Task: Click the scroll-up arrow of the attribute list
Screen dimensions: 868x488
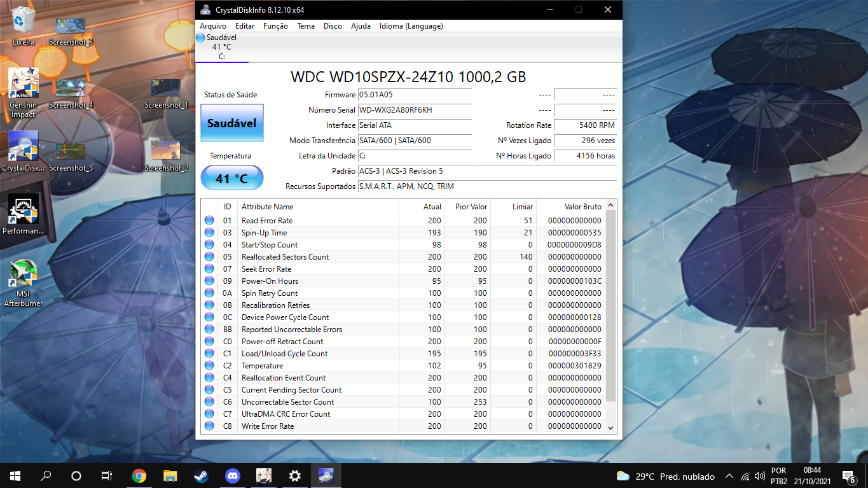Action: click(611, 206)
